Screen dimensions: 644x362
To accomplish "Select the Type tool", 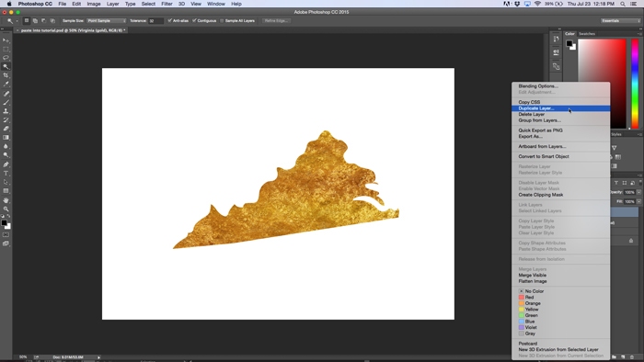I will pyautogui.click(x=6, y=173).
